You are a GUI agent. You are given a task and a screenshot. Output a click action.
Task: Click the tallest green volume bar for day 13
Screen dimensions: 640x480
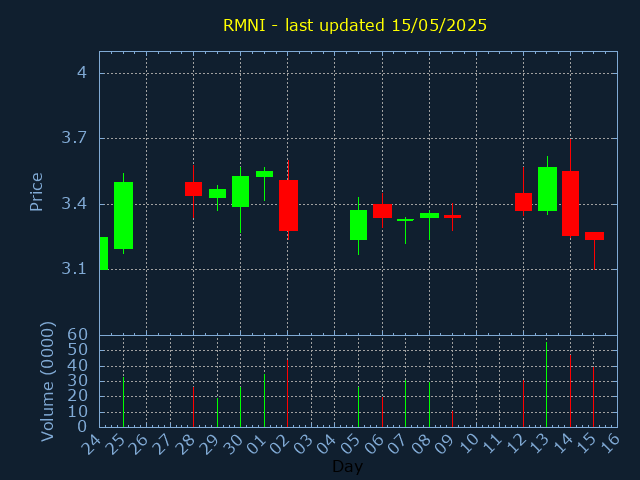coord(547,384)
